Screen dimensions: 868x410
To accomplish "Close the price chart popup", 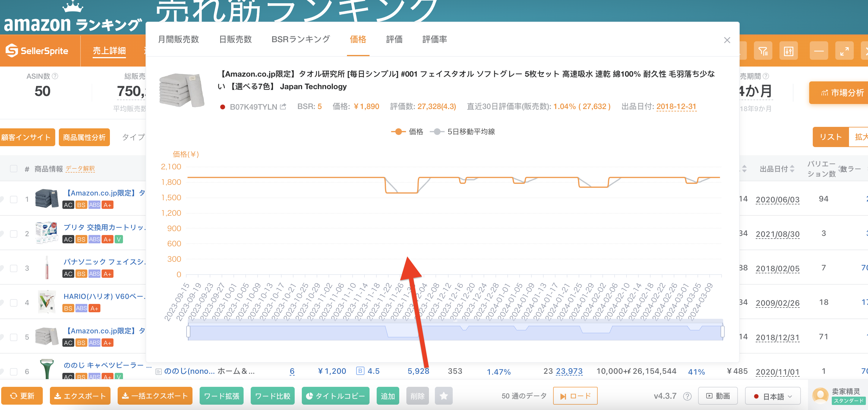I will (x=727, y=40).
